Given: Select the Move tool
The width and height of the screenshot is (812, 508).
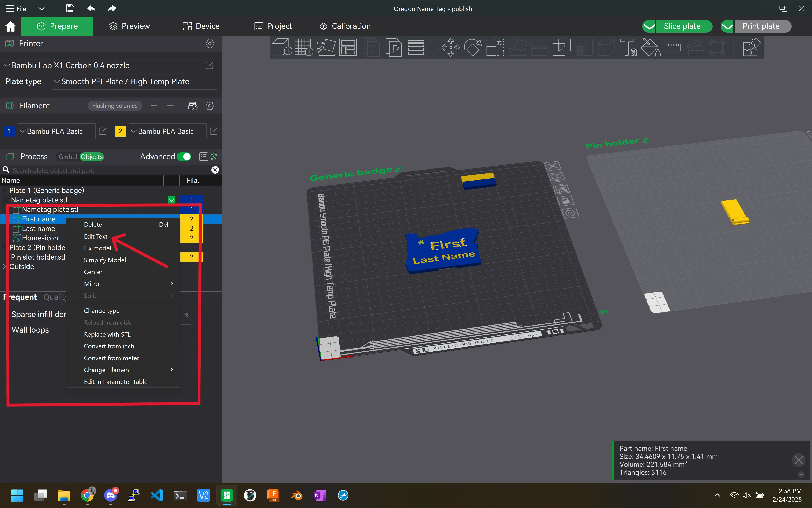Looking at the screenshot, I should (451, 47).
